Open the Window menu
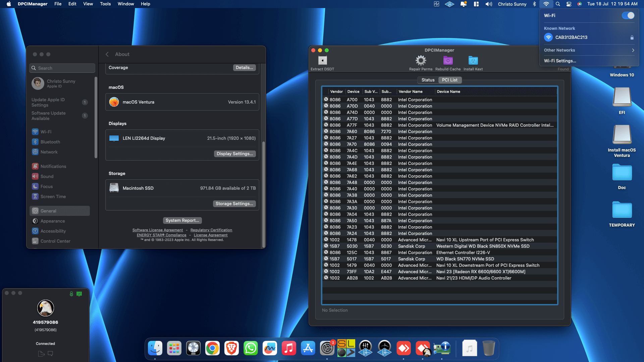 pyautogui.click(x=126, y=4)
